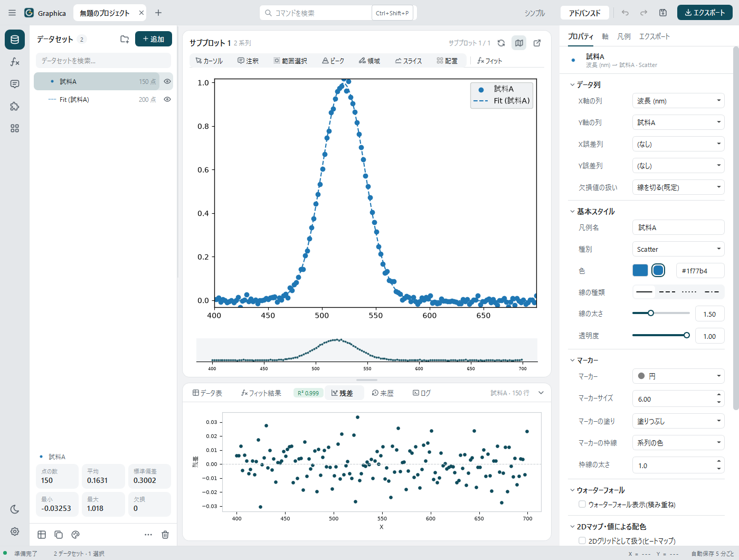Select the ピーク tool
This screenshot has width=739, height=560.
coord(333,61)
